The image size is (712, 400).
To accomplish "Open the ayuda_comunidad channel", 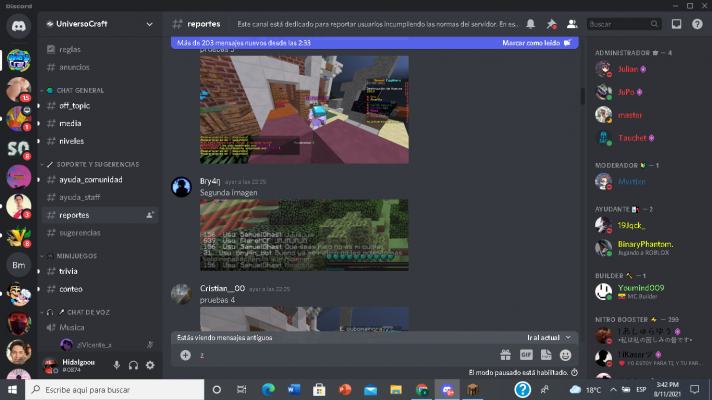I will (100, 180).
